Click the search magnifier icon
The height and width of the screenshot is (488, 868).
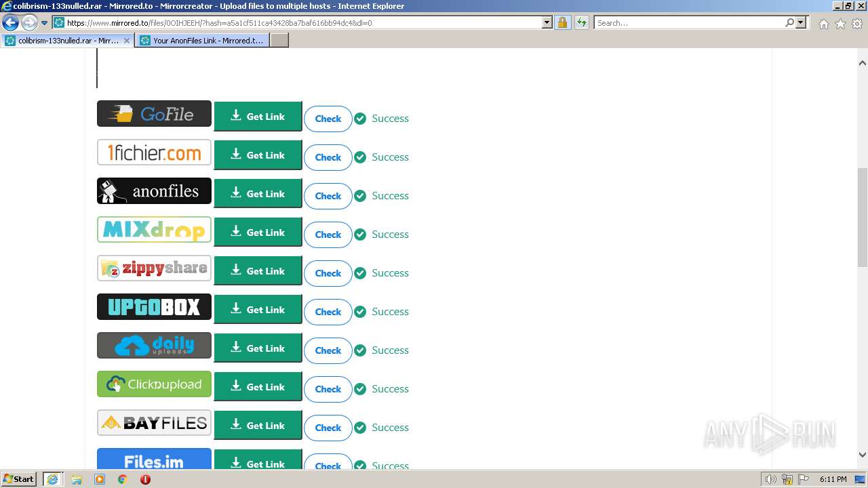tap(789, 22)
